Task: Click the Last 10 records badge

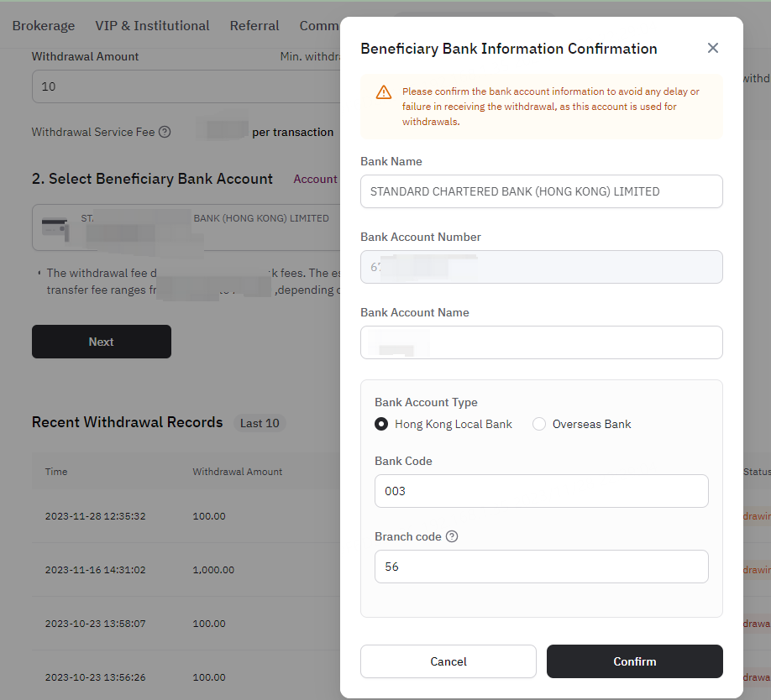Action: (260, 423)
